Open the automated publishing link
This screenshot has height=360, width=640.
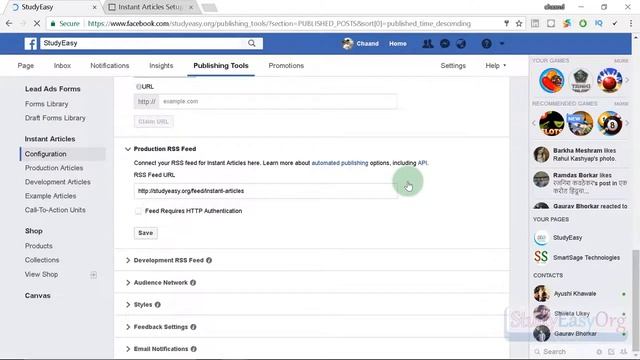(340, 163)
